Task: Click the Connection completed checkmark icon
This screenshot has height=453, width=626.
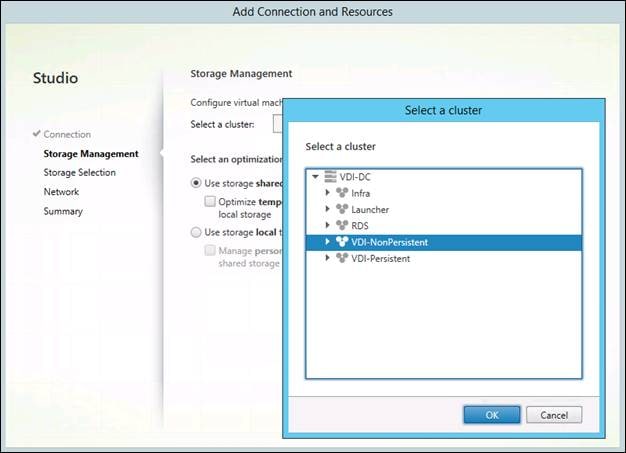Action: [37, 133]
